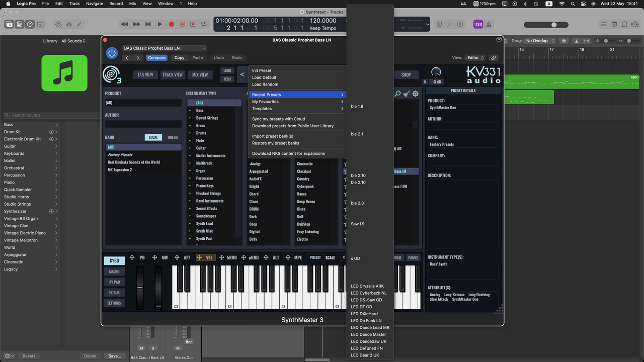644x362 pixels.
Task: Rewind using the transport rewind button
Action: (x=125, y=24)
